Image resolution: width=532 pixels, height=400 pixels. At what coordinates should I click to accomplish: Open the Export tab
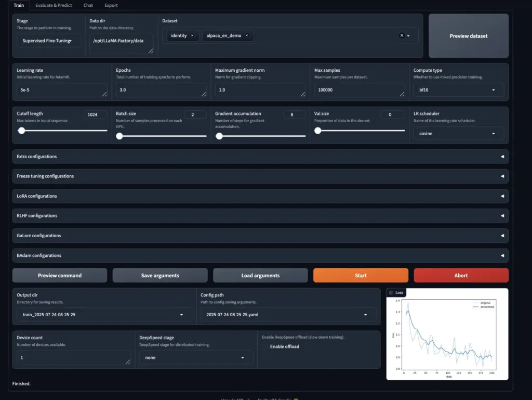click(x=111, y=5)
